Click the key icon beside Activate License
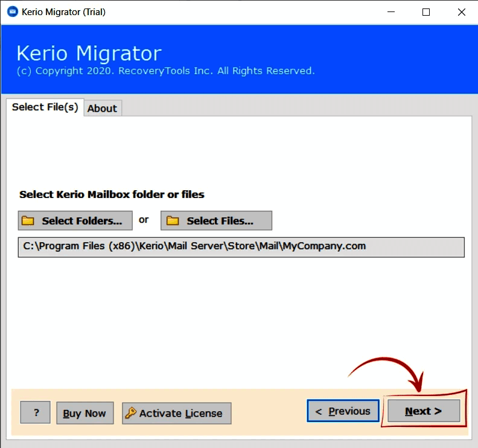 click(x=130, y=414)
